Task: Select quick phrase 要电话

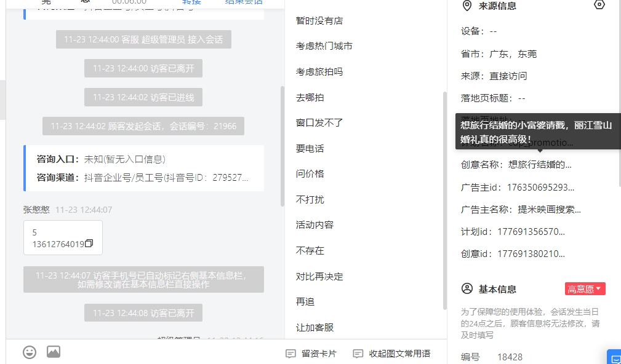Action: pos(310,149)
